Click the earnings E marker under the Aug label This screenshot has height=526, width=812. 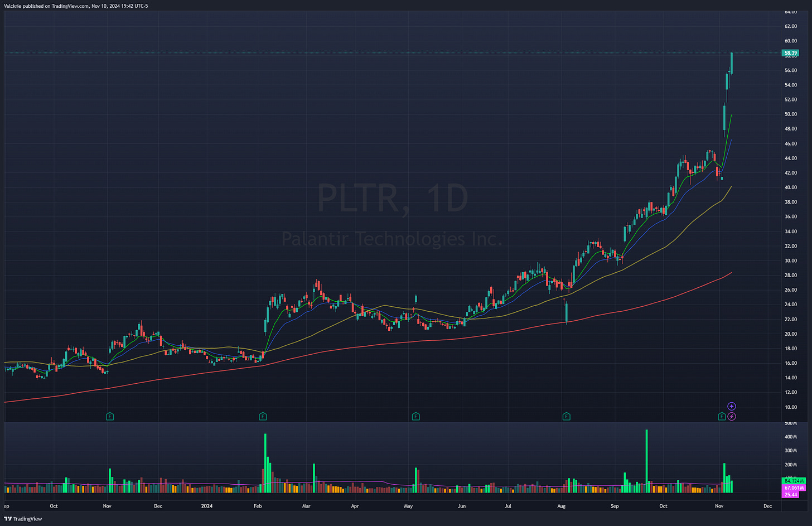566,416
